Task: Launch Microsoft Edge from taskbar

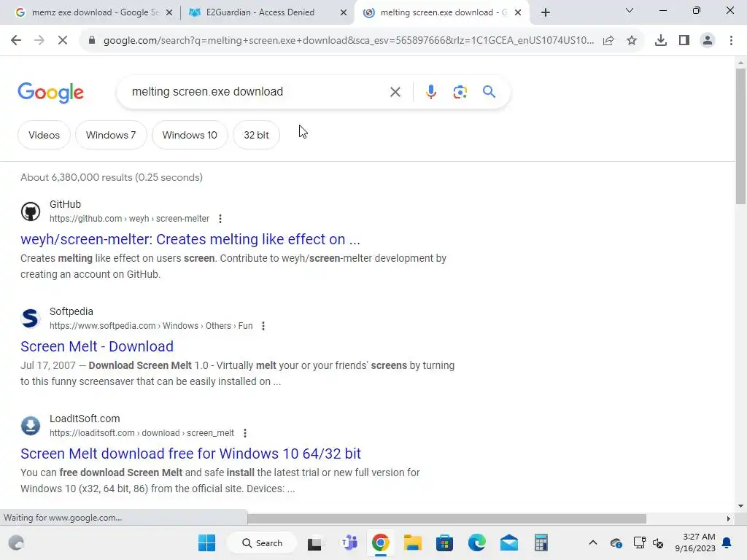Action: point(476,542)
